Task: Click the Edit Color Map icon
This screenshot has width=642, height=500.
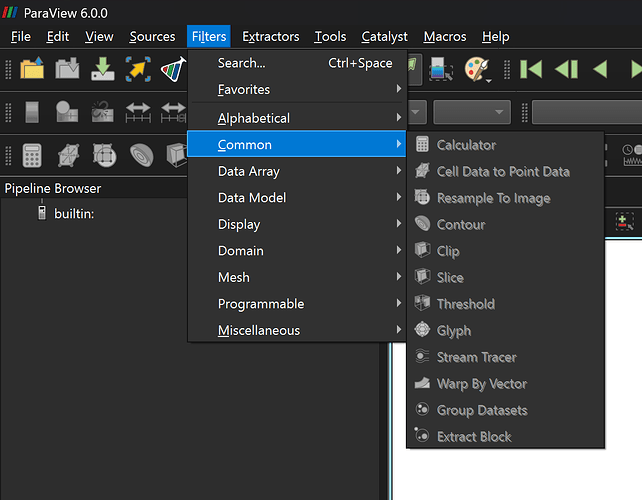Action: coord(67,112)
